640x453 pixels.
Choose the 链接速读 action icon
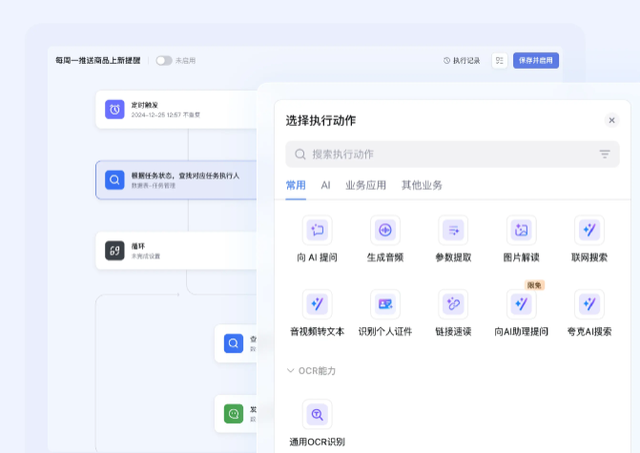[x=453, y=304]
